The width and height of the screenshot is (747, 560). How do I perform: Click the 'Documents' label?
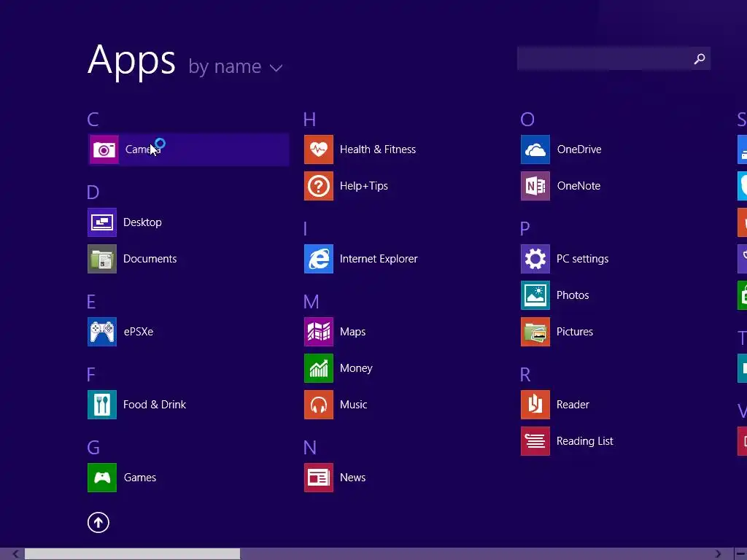click(x=150, y=259)
